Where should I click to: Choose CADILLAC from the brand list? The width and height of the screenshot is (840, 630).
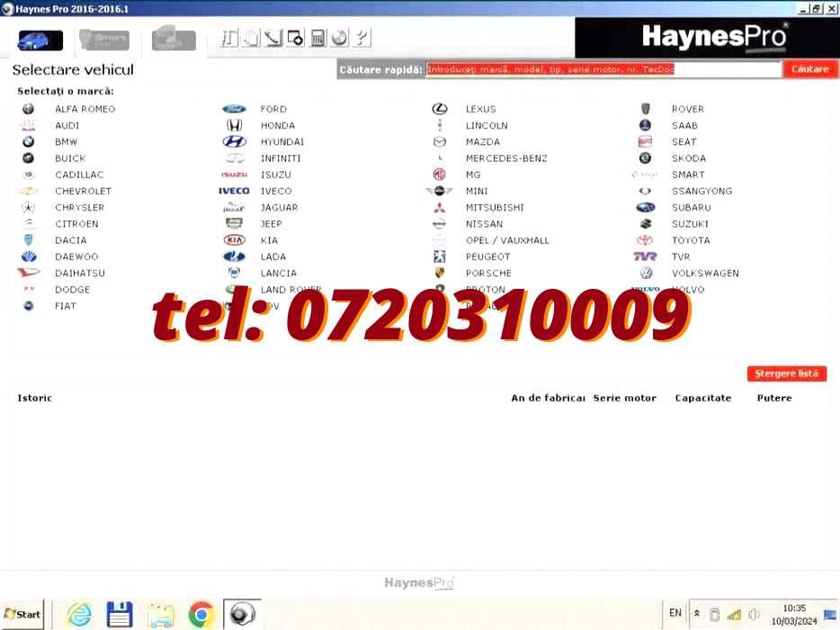[79, 175]
